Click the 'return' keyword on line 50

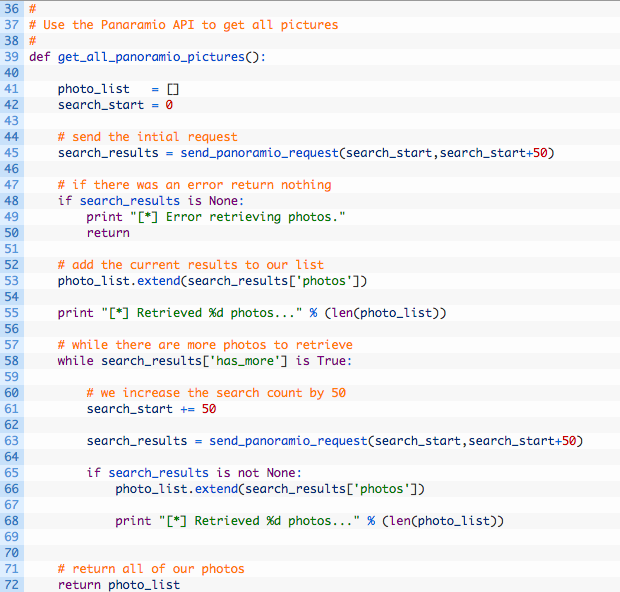(108, 233)
